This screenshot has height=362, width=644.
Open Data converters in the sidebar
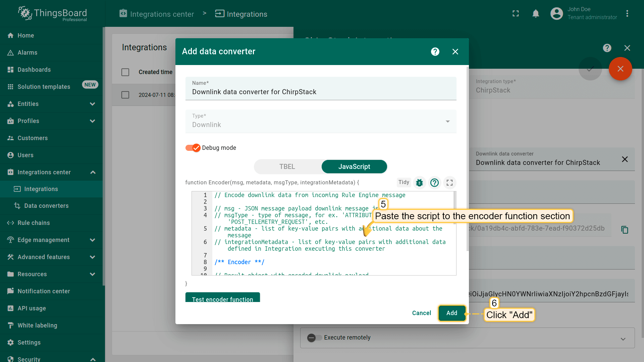[46, 206]
